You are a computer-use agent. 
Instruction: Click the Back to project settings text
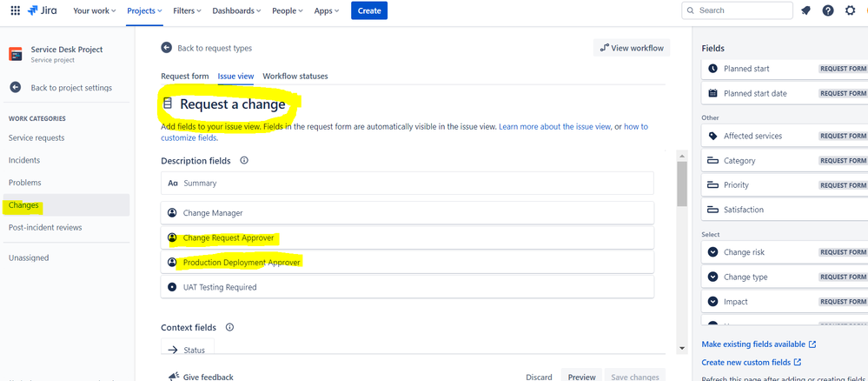(x=71, y=88)
